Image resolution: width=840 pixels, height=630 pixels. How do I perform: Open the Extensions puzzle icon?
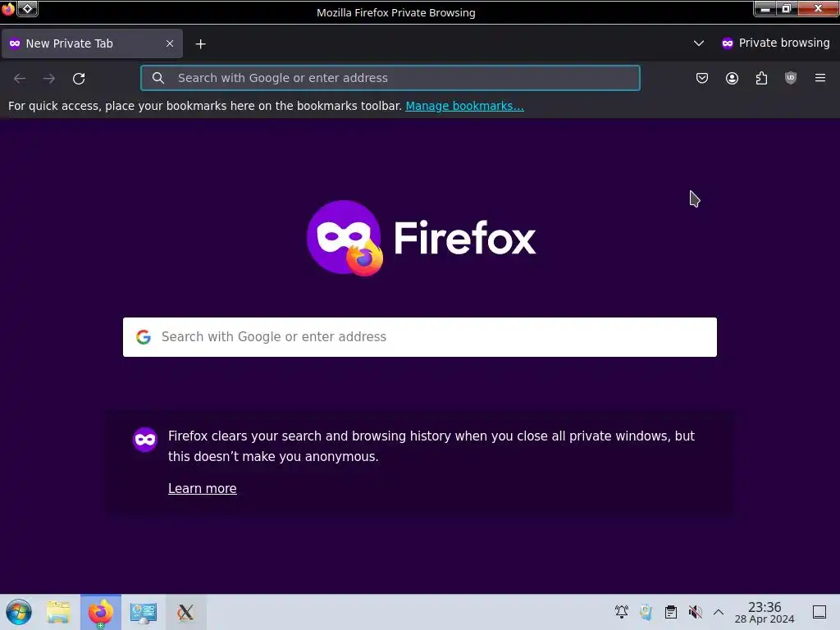761,78
